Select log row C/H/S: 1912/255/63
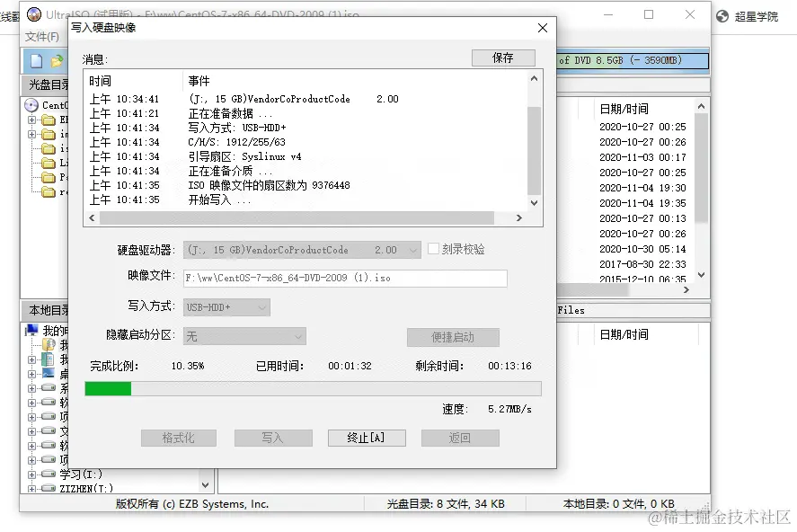Screen dimensions: 797x532 click(237, 142)
